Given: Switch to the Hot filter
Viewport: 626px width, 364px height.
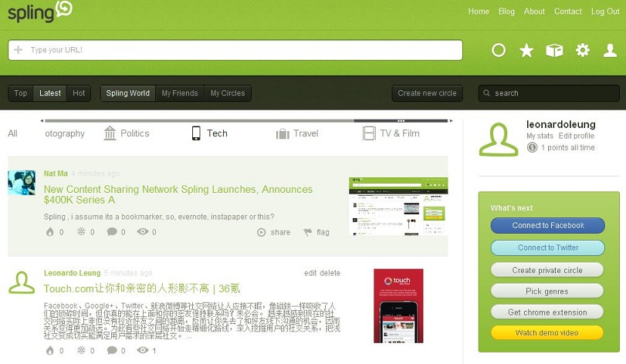Looking at the screenshot, I should click(x=79, y=93).
